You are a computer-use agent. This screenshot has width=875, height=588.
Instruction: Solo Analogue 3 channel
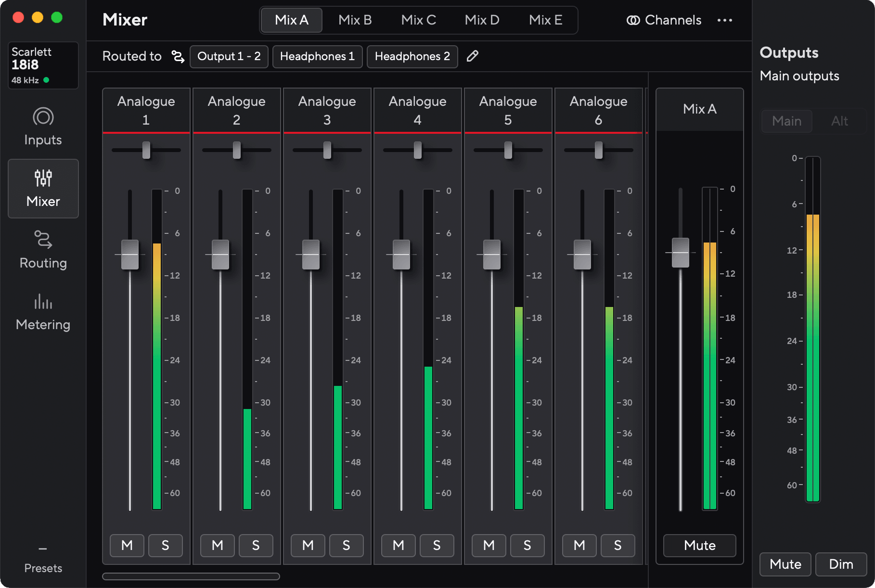(x=347, y=546)
